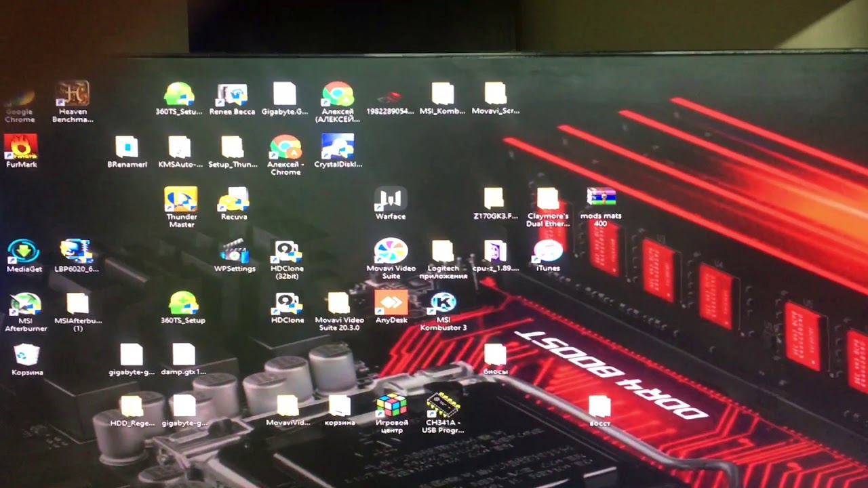Select 360TS_Setu... installer with truncated name
Viewport: 868px width, 488px height.
point(179,99)
